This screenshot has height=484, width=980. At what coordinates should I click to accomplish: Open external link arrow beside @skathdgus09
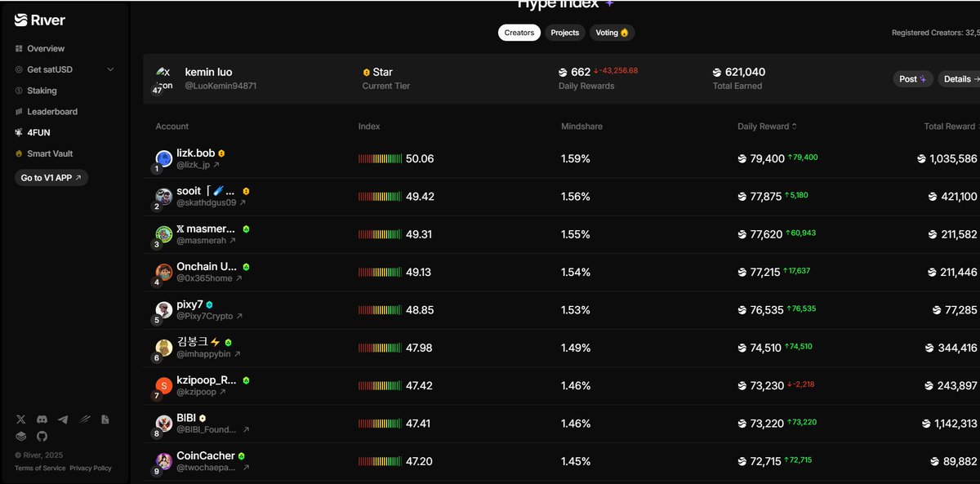[243, 203]
